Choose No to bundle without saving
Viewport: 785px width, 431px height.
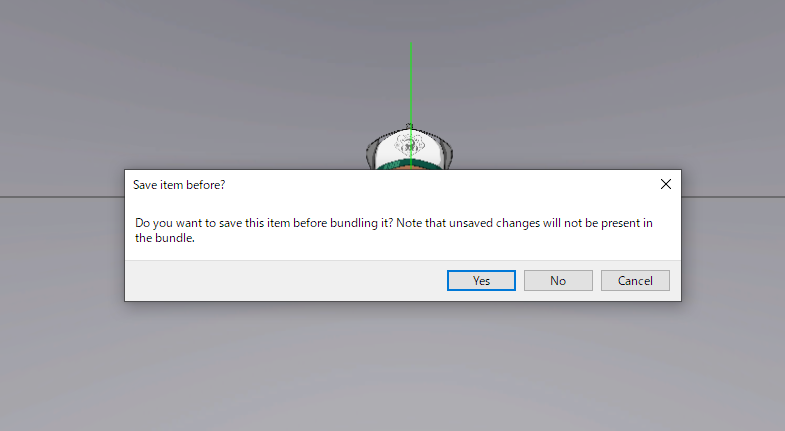(x=558, y=280)
